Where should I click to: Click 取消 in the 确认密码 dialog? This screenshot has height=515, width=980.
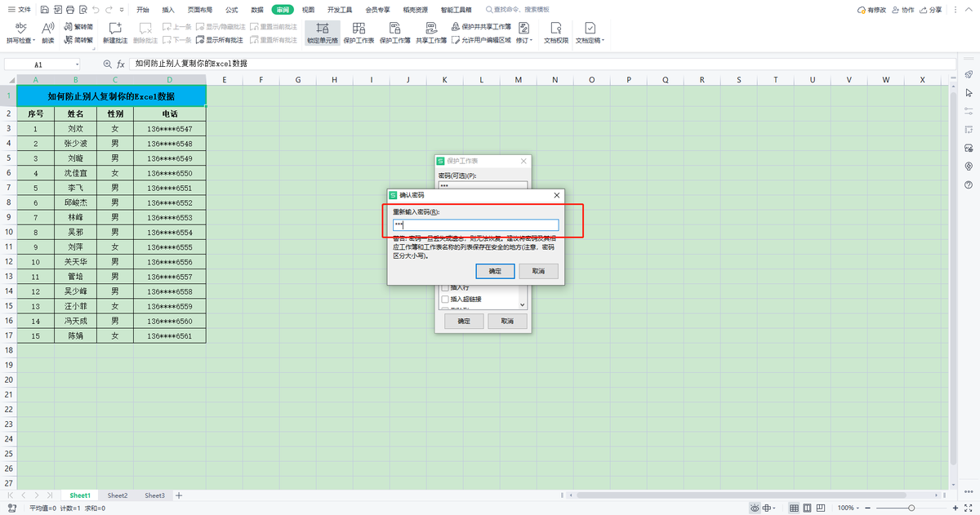pos(539,271)
